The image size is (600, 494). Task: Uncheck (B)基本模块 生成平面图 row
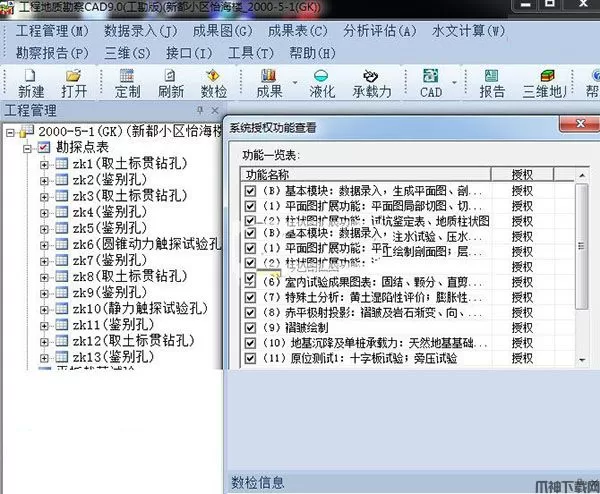pyautogui.click(x=250, y=191)
